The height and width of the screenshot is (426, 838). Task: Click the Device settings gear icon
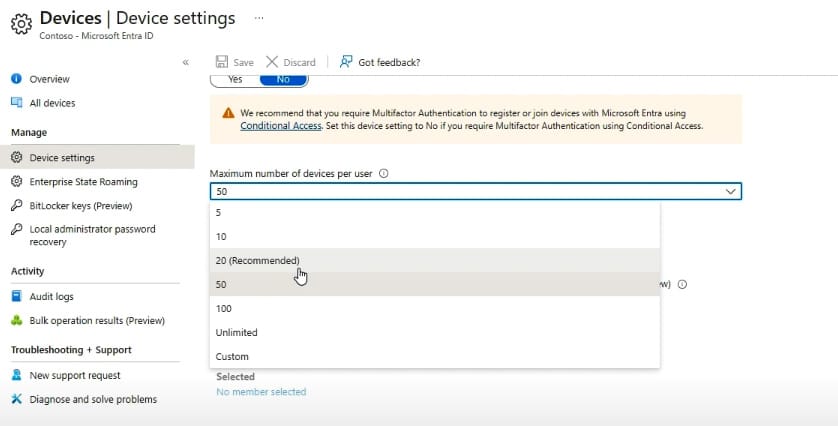pyautogui.click(x=17, y=158)
